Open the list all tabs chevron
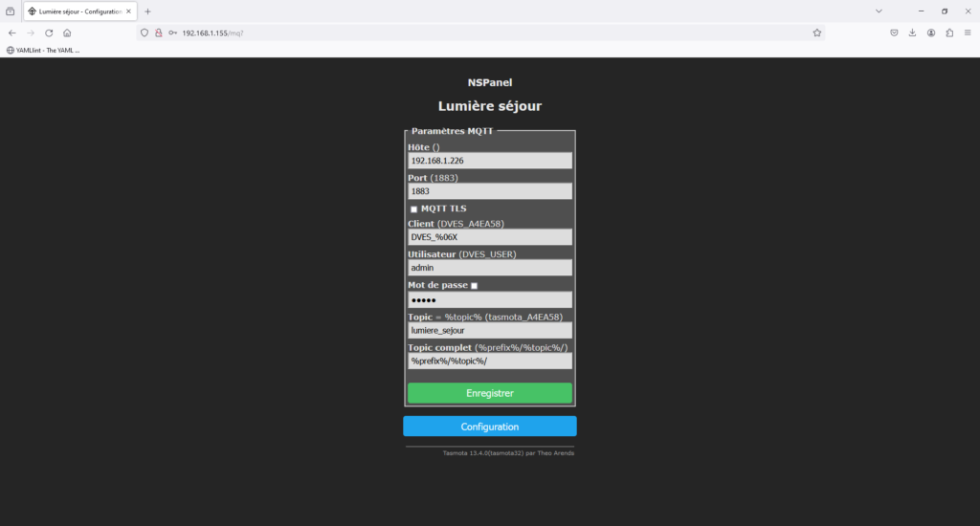Screen dimensions: 980x526 [x=879, y=11]
